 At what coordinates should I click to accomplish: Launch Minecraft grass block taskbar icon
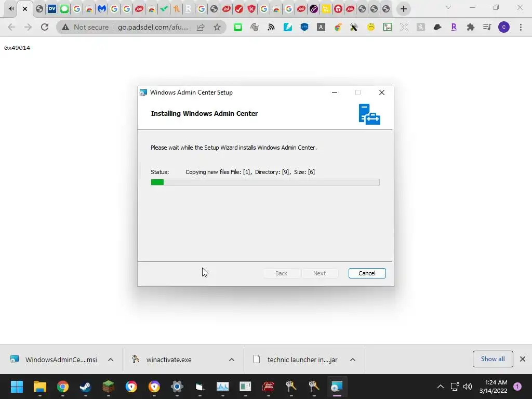(108, 387)
